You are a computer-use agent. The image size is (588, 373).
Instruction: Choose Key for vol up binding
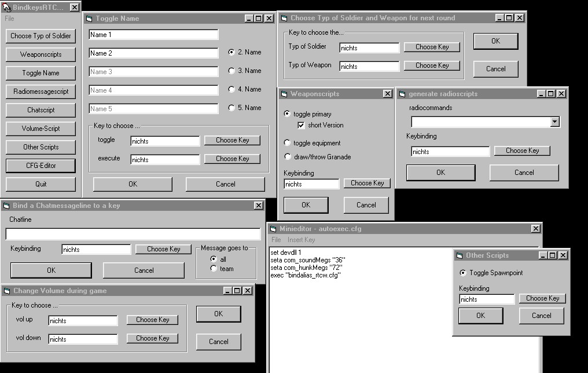(152, 320)
